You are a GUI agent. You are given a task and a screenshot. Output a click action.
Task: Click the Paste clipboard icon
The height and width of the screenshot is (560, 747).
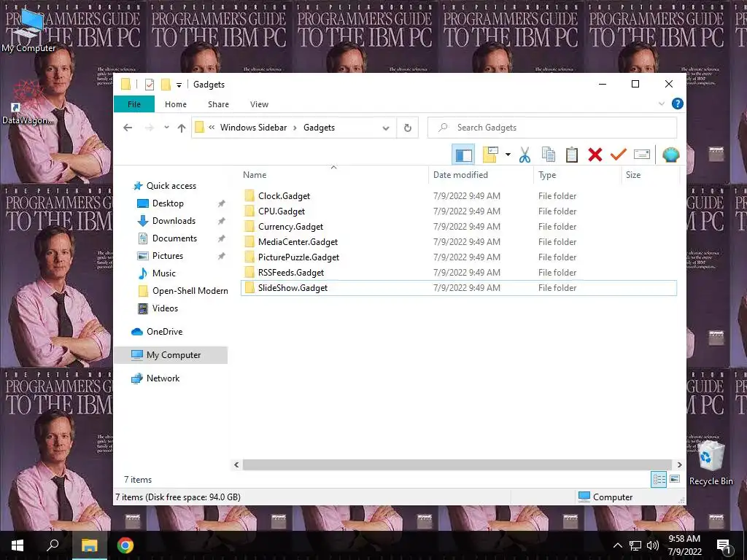point(572,155)
